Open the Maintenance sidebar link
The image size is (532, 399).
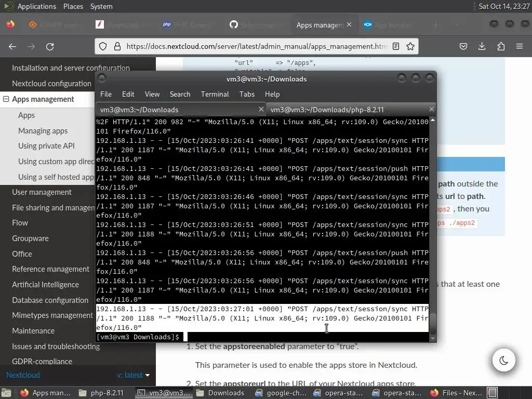coord(33,331)
